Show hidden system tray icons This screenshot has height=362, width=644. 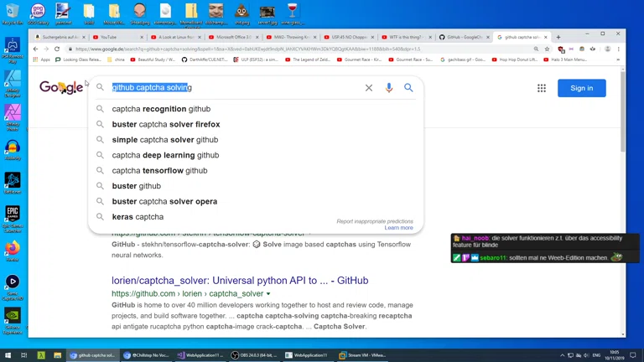coord(562,355)
